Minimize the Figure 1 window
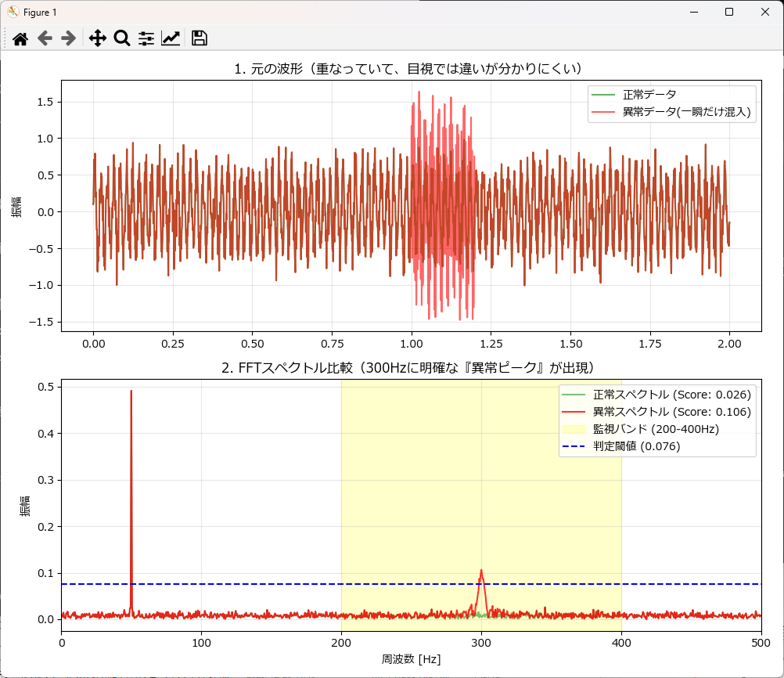Image resolution: width=784 pixels, height=678 pixels. pos(692,12)
